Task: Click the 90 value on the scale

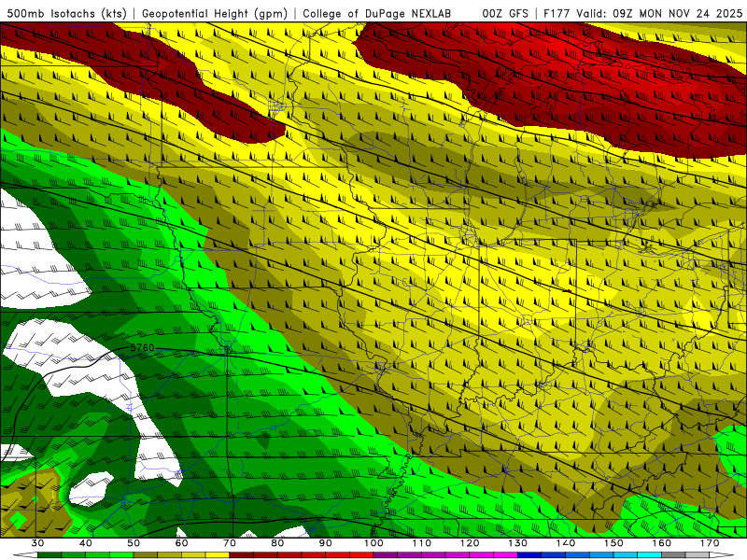Action: (x=325, y=543)
